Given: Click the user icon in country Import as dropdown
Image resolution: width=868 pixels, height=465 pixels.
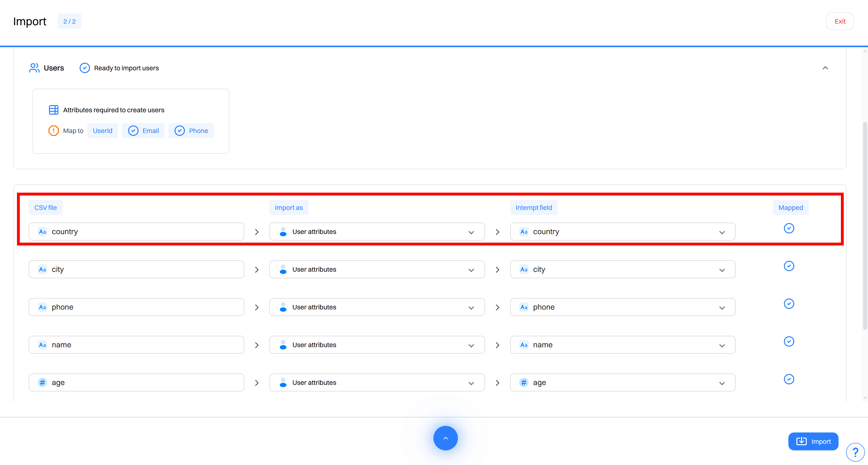Looking at the screenshot, I should [x=283, y=232].
